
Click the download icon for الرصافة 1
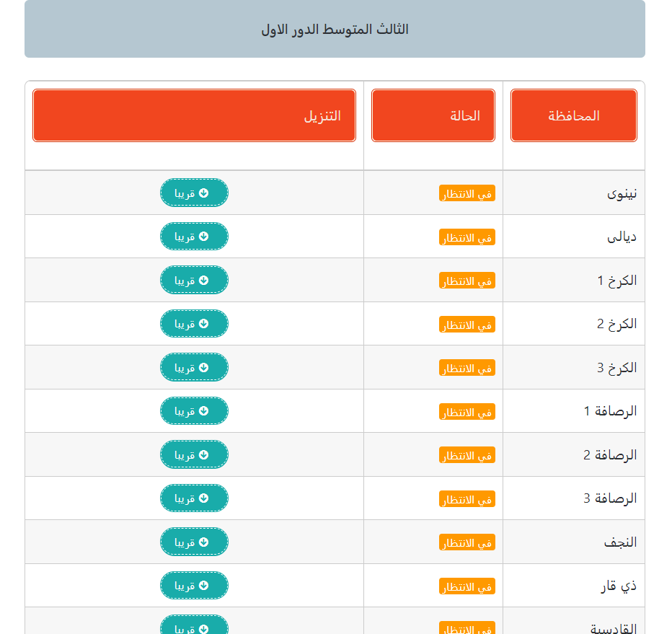(x=204, y=410)
